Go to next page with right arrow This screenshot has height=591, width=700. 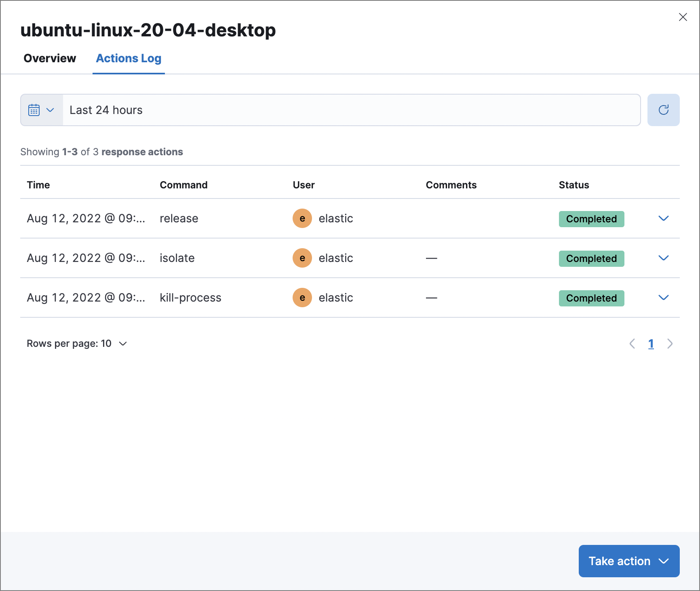(670, 344)
